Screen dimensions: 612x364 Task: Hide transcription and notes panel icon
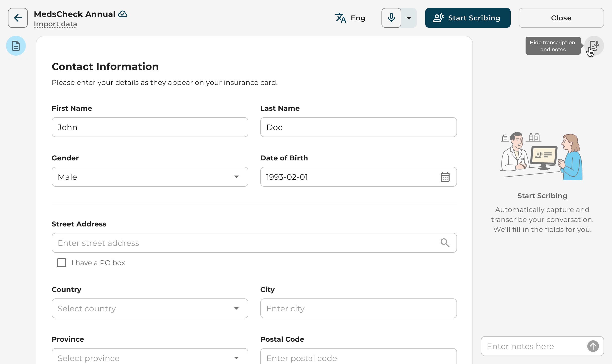(594, 46)
